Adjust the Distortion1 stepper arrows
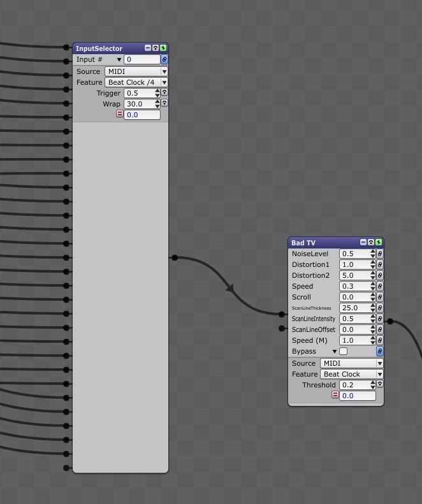Viewport: 422px width, 504px height. point(373,264)
